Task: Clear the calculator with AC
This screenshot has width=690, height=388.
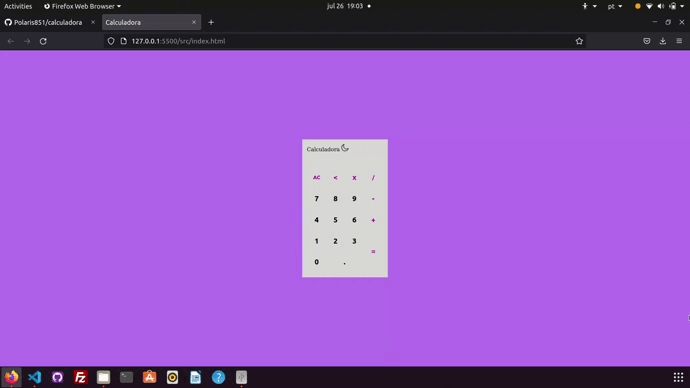Action: click(316, 178)
